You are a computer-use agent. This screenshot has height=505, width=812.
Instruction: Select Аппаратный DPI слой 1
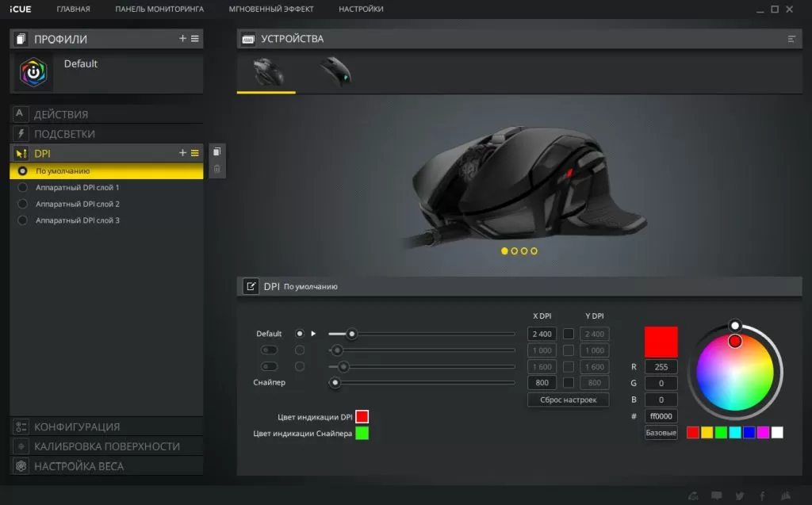point(107,188)
